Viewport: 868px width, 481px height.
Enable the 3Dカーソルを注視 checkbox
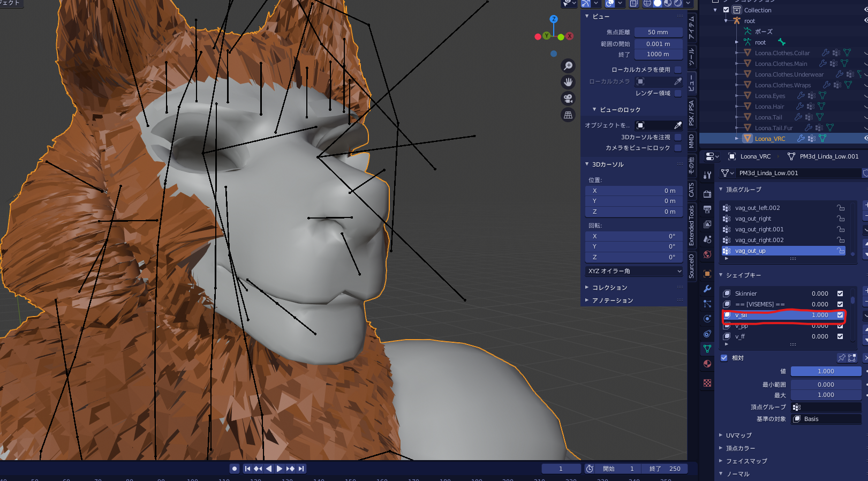678,137
